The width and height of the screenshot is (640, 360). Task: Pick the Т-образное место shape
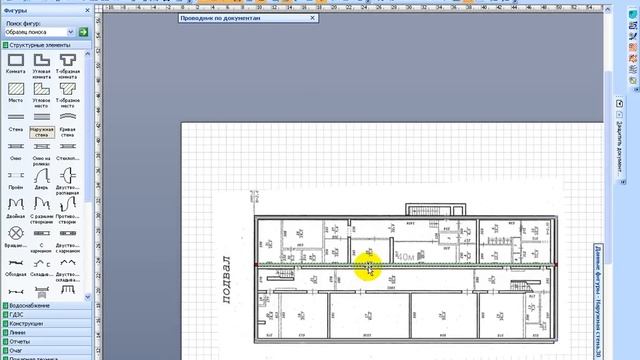coord(67,95)
